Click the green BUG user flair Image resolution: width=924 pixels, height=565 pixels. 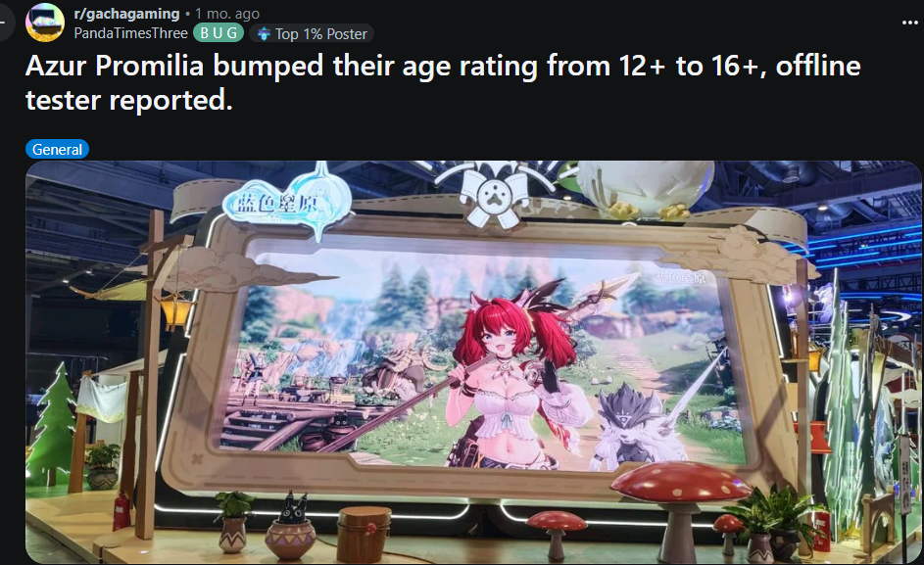point(219,33)
